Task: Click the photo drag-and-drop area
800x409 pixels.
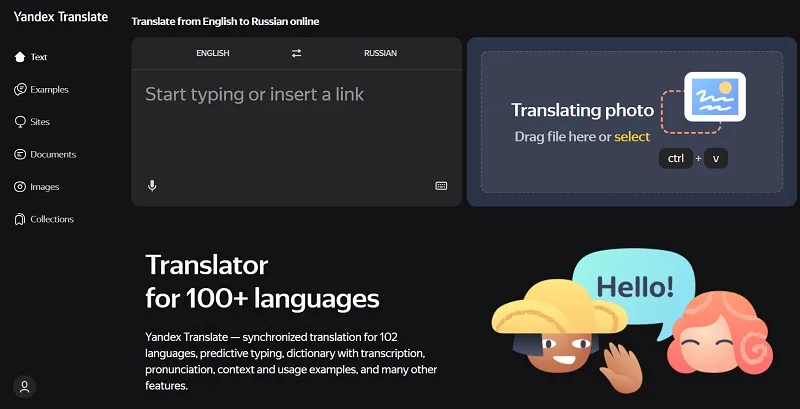Action: [x=632, y=122]
